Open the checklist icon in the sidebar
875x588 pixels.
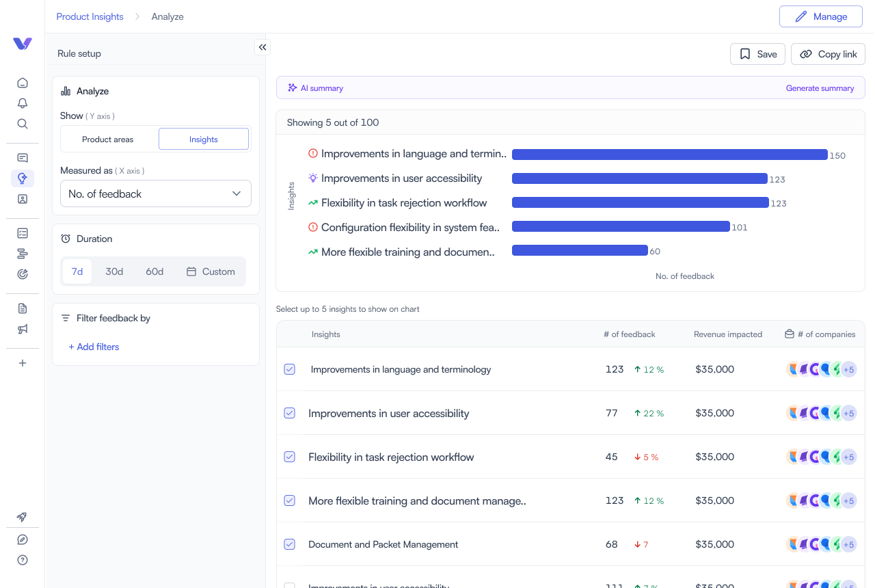tap(23, 233)
